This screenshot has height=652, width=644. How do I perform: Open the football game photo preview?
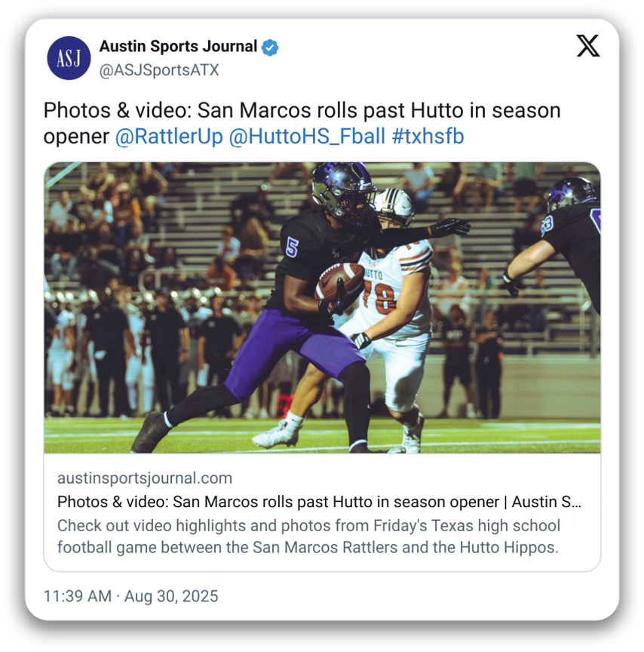[322, 307]
